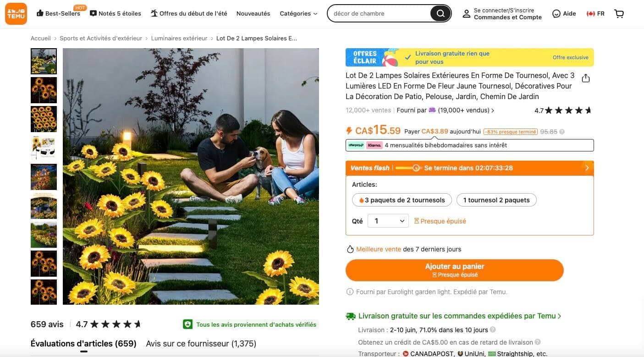This screenshot has width=644, height=357.
Task: Expand the Catégories menu
Action: 298,14
